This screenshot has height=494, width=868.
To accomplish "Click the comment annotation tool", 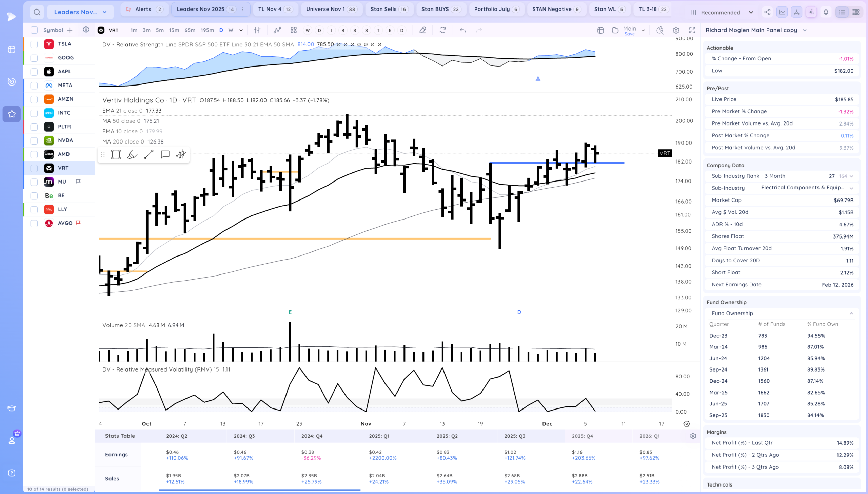I will tap(165, 155).
